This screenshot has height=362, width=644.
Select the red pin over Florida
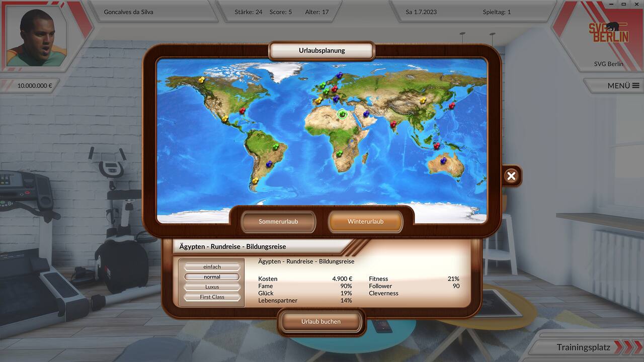tap(242, 110)
